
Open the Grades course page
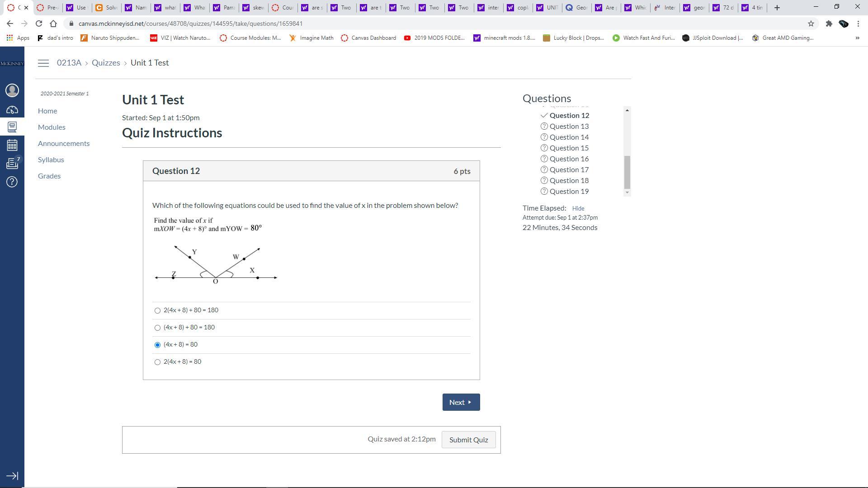[49, 176]
